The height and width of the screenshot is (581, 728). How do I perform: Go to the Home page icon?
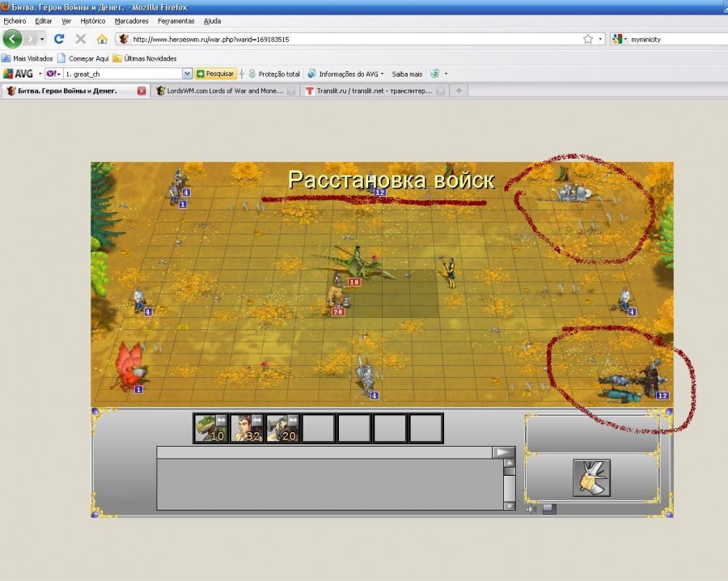click(102, 39)
